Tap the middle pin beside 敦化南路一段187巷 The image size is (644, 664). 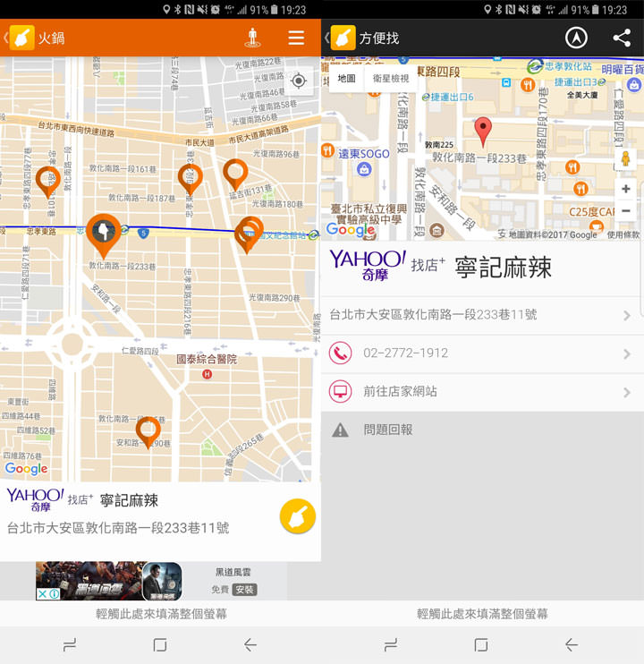click(x=190, y=179)
